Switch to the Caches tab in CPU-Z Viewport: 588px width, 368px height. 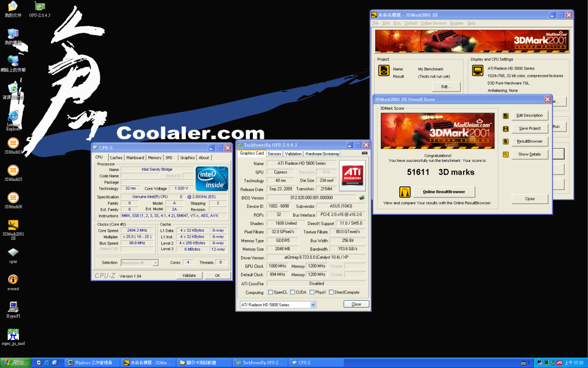pos(116,158)
